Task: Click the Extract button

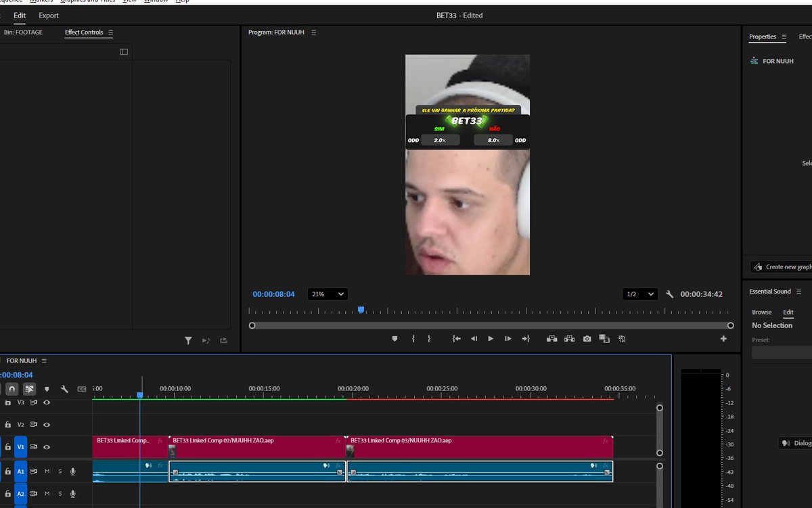Action: [x=570, y=339]
